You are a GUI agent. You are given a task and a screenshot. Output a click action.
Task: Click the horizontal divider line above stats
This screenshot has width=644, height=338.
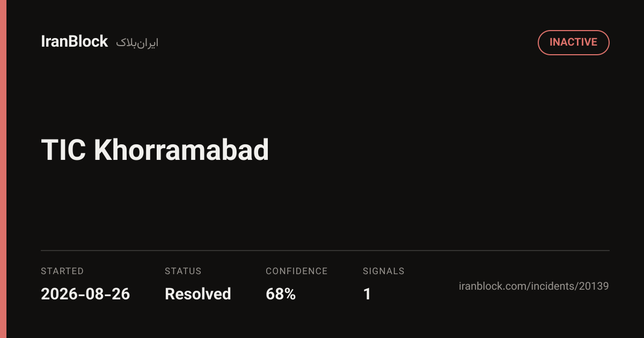(325, 251)
